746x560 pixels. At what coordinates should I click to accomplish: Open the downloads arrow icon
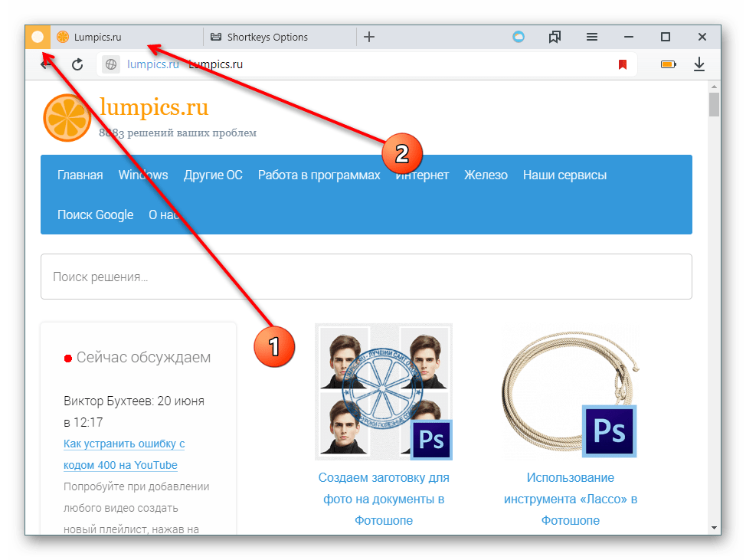[699, 65]
